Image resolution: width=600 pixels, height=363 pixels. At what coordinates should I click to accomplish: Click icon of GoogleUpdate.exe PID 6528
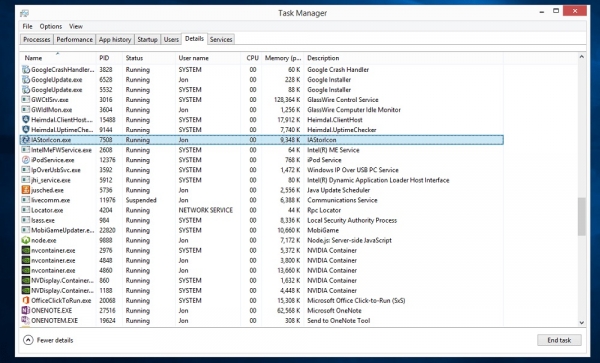26,80
